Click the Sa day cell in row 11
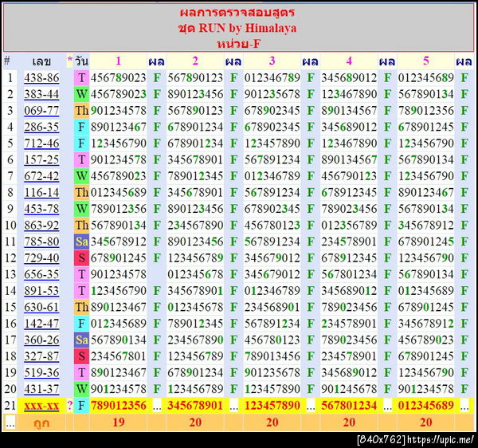 pyautogui.click(x=81, y=242)
